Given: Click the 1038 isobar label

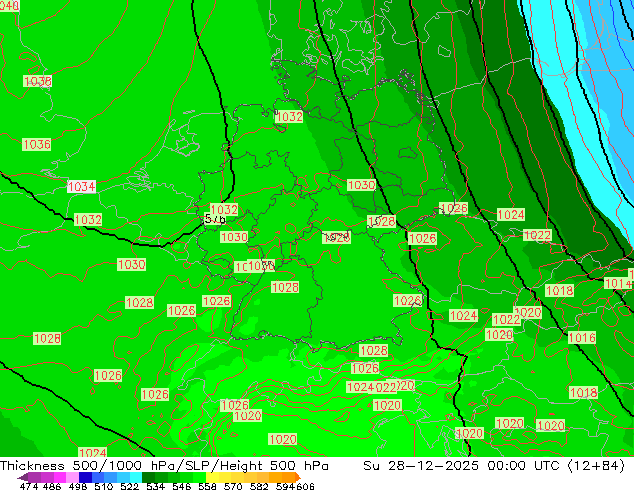Looking at the screenshot, I should [38, 81].
